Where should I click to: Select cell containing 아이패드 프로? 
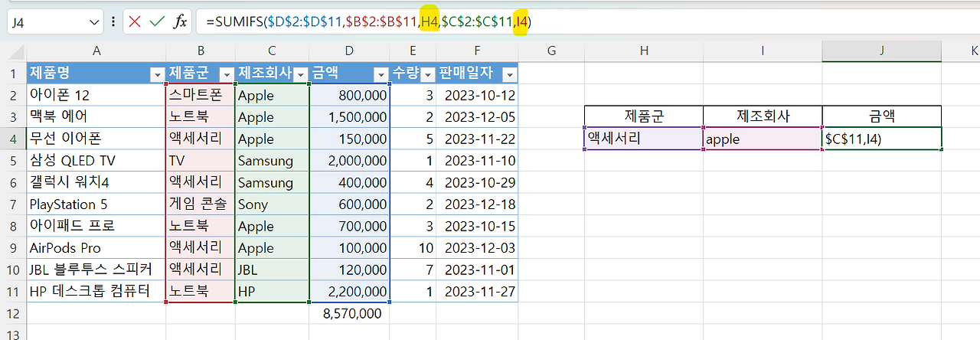[96, 226]
